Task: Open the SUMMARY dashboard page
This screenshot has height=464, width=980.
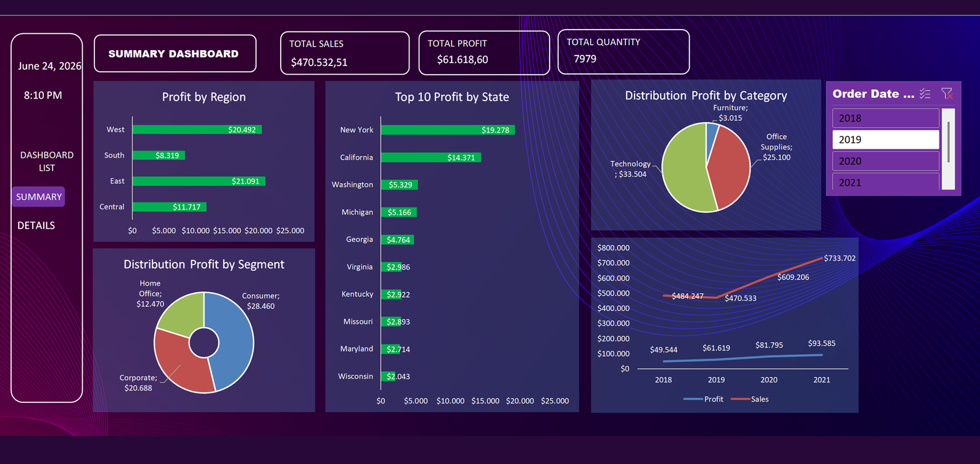Action: (39, 197)
